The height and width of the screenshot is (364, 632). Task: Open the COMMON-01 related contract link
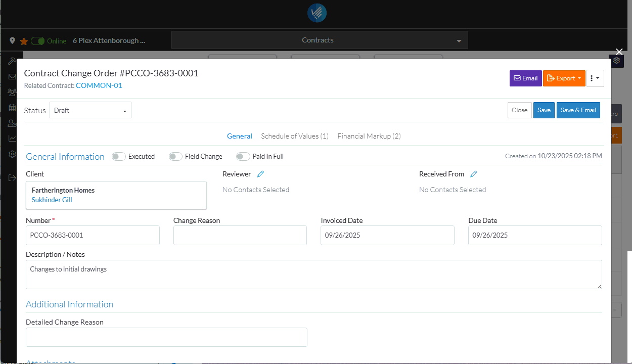[99, 85]
